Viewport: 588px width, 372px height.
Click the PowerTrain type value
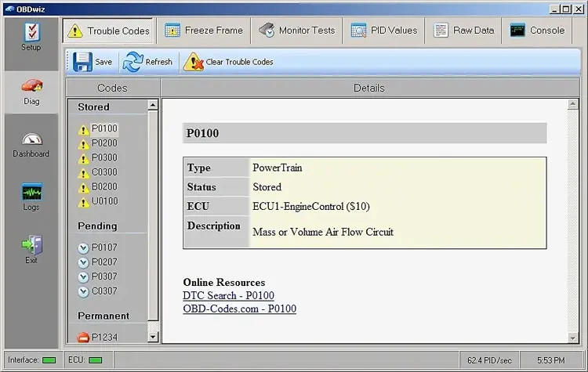(277, 168)
